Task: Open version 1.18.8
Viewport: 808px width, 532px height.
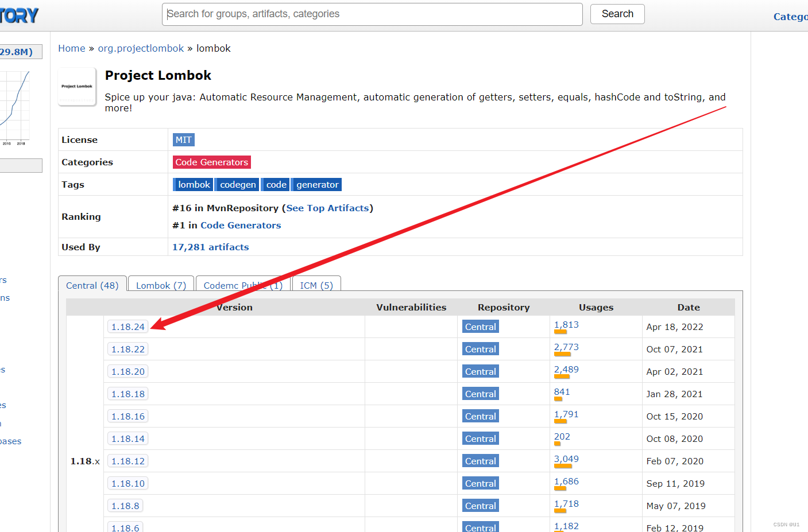Action: click(125, 506)
